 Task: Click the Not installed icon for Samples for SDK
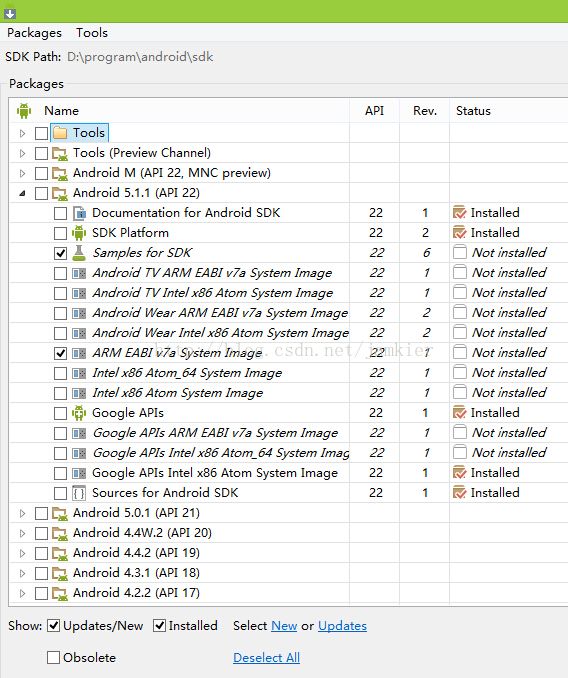point(460,253)
